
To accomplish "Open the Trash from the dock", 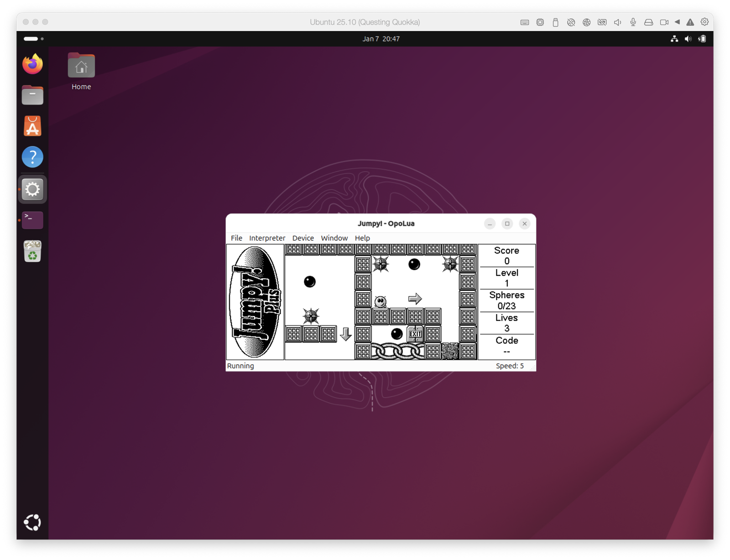I will [x=32, y=251].
